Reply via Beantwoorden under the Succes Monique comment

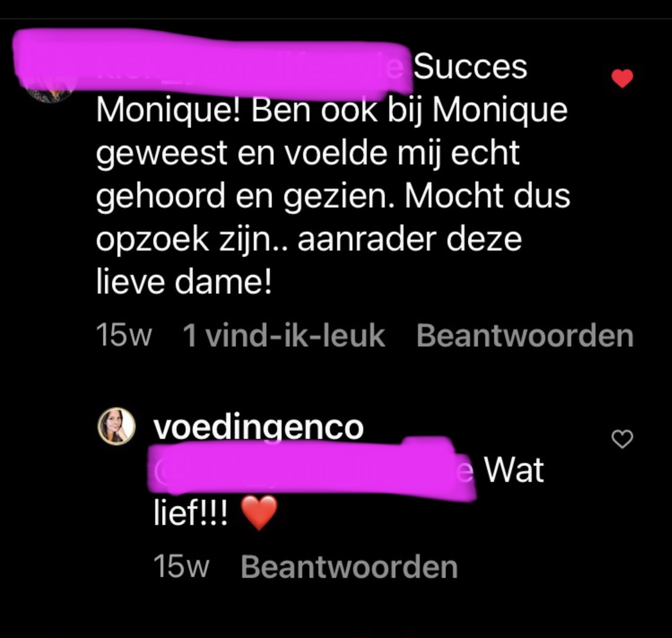click(525, 335)
